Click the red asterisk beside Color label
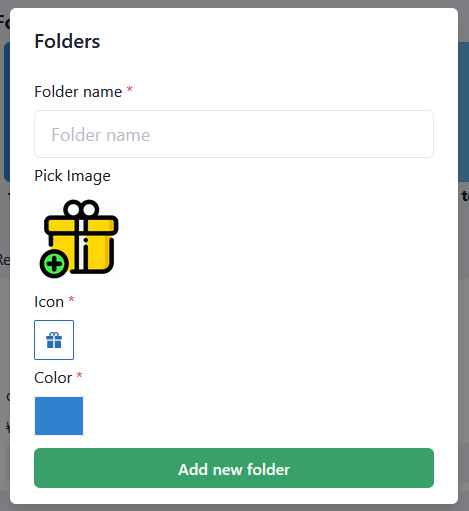This screenshot has height=511, width=469. tap(79, 375)
